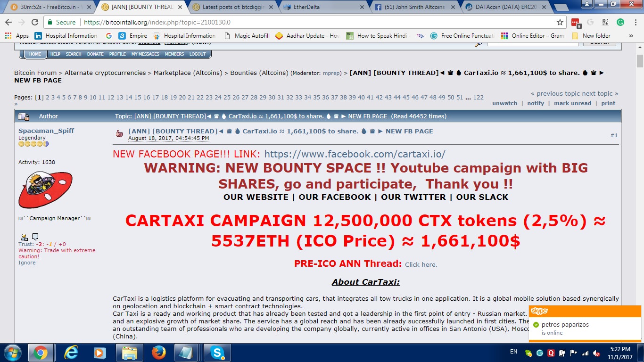
Task: Open moderator mprep's profile link
Action: [332, 73]
